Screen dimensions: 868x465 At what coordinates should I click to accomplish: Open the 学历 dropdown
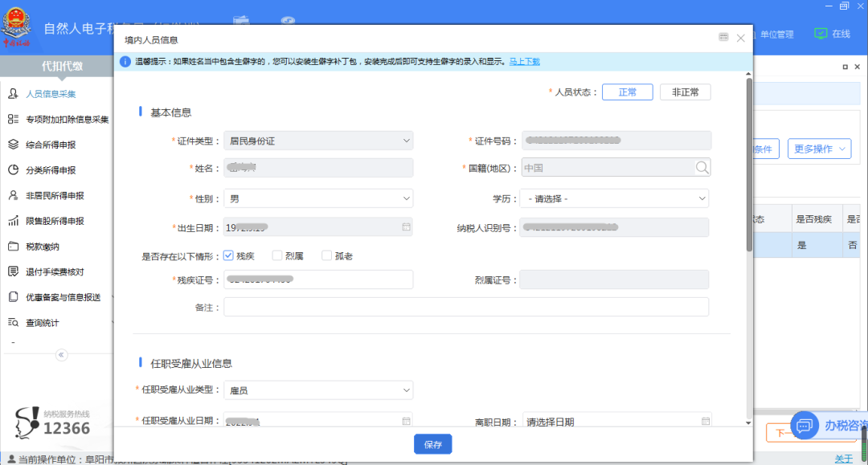pyautogui.click(x=615, y=198)
